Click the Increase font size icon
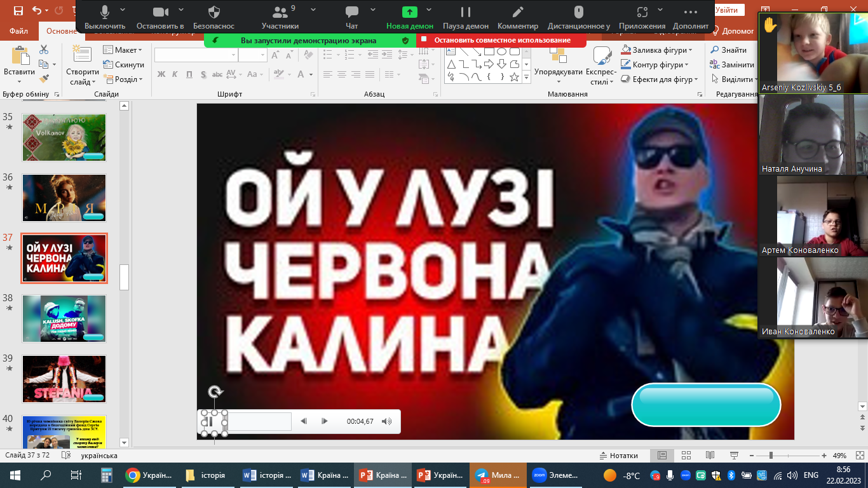This screenshot has width=868, height=488. [x=276, y=55]
